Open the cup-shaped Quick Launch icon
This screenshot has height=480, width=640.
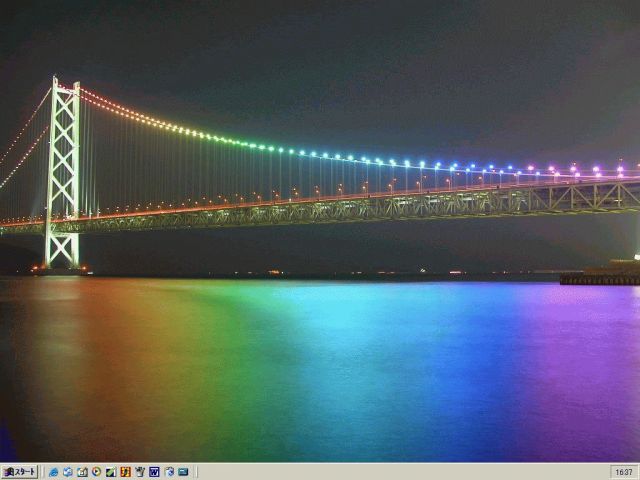coord(140,472)
